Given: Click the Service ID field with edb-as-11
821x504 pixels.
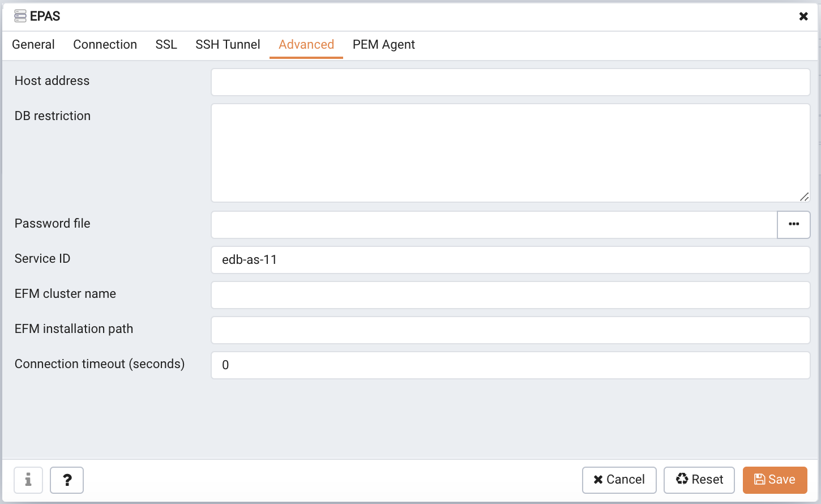Looking at the screenshot, I should click(x=511, y=260).
